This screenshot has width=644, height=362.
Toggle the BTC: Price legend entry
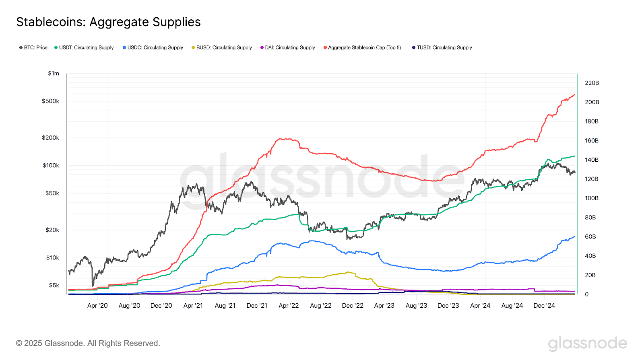click(x=33, y=47)
